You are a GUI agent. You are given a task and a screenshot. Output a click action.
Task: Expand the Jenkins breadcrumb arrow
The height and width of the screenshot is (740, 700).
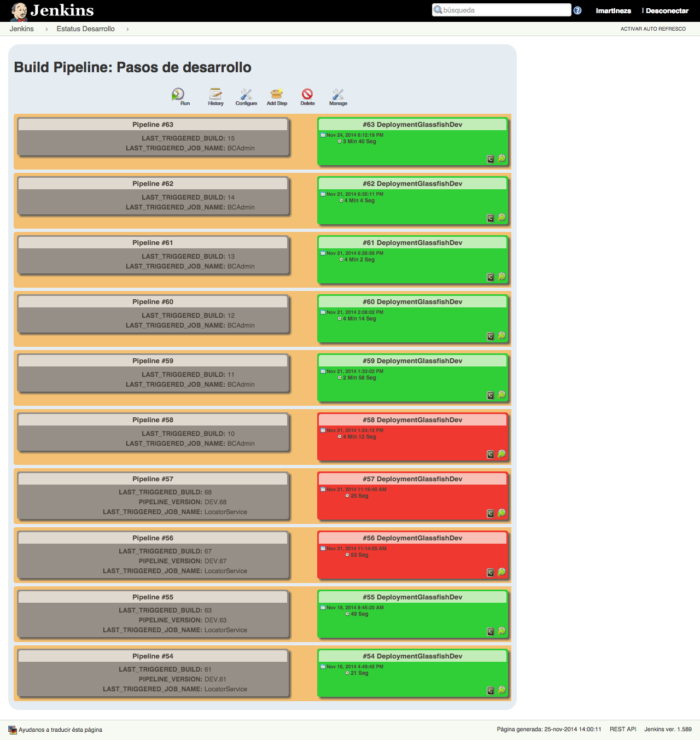pos(46,29)
